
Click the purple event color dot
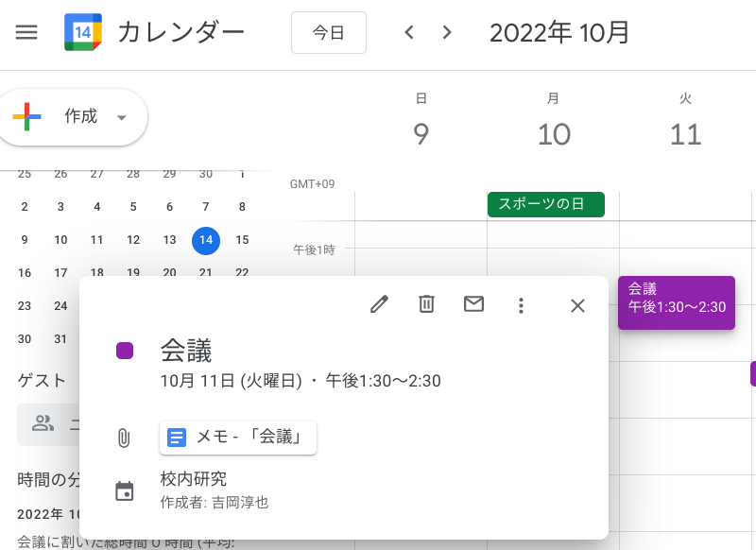[x=125, y=351]
